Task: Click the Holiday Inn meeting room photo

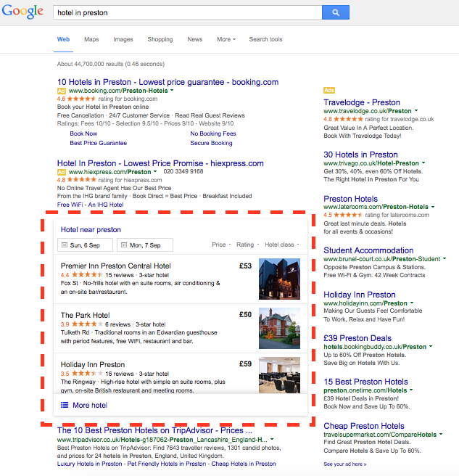Action: click(279, 375)
